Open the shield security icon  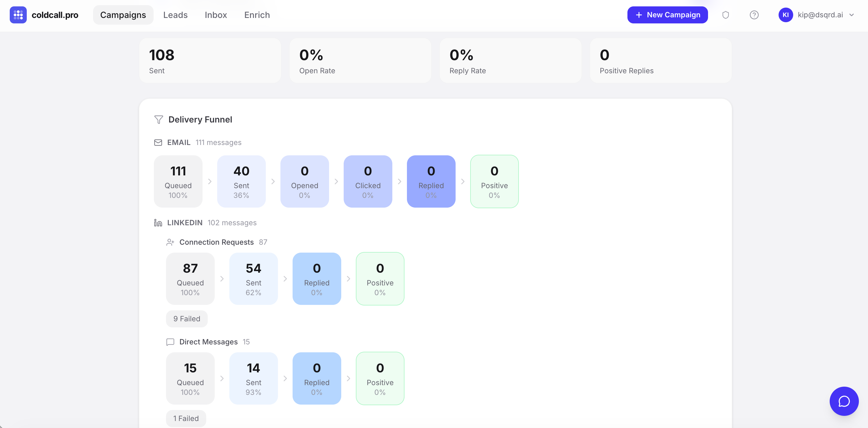725,15
